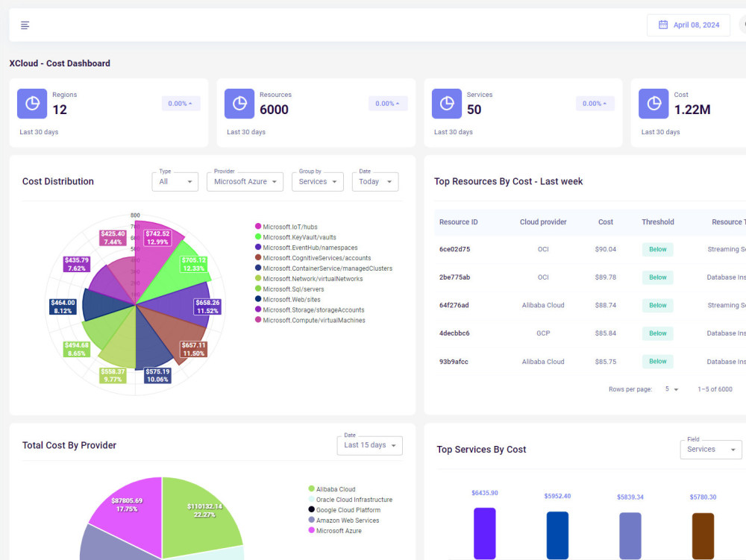Screen dimensions: 746x560
Task: Click the $5839.34 lavender bar
Action: [x=630, y=535]
